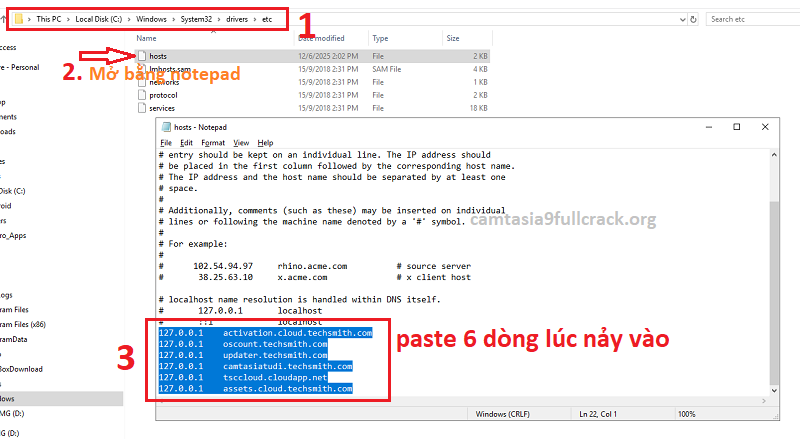Click MG (D:) in the navigation pane
Screen dimensions: 800x439
12,413
